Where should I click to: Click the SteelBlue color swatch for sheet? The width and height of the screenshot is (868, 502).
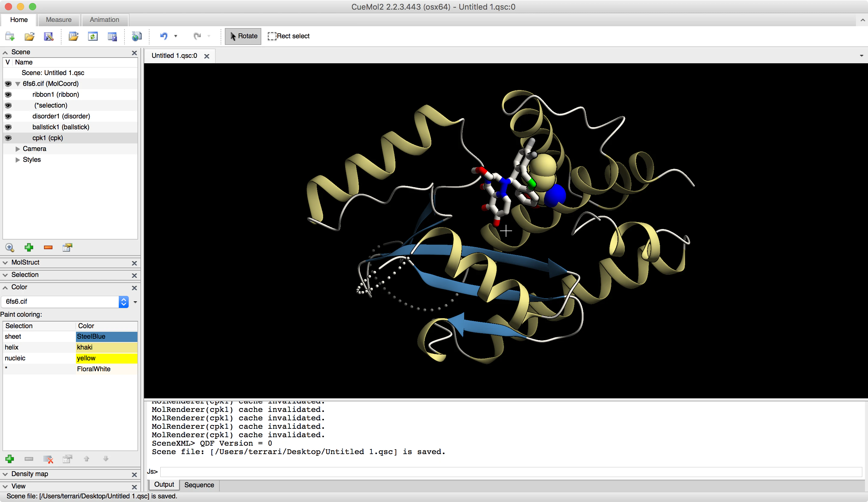(106, 336)
